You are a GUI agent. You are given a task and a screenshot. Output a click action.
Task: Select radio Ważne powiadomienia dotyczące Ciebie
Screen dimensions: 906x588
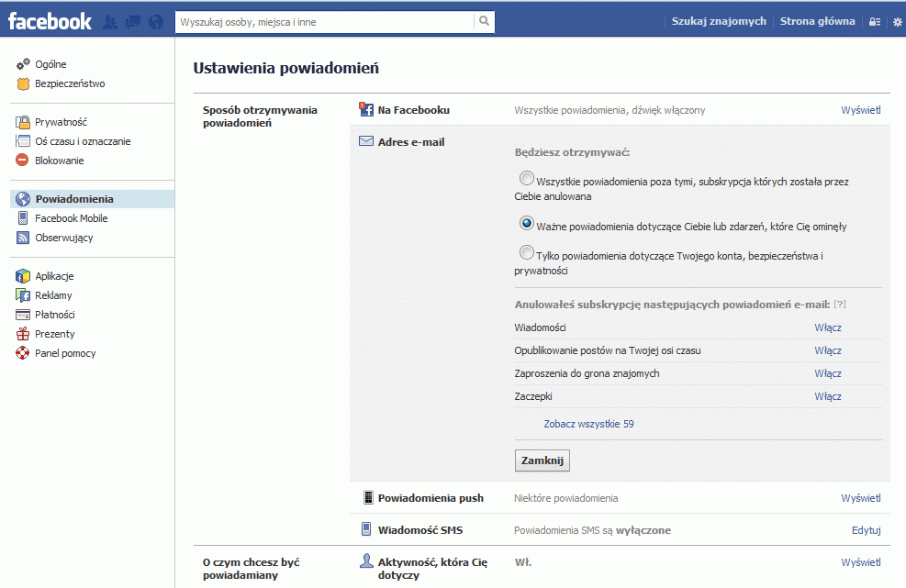[526, 223]
